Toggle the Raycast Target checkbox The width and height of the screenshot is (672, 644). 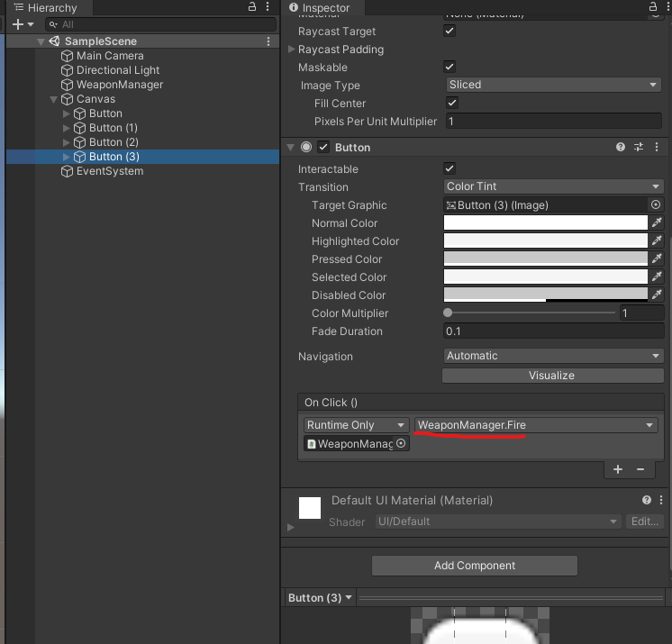(450, 31)
